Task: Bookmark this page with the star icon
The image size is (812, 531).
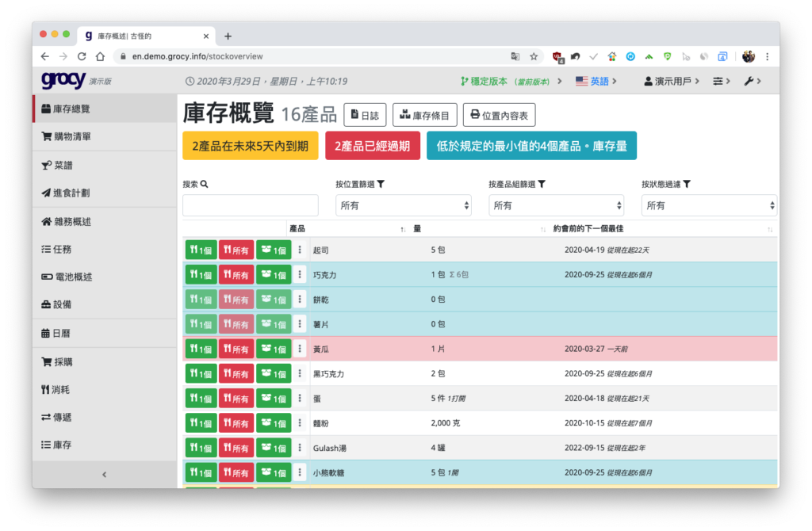Action: pos(534,56)
